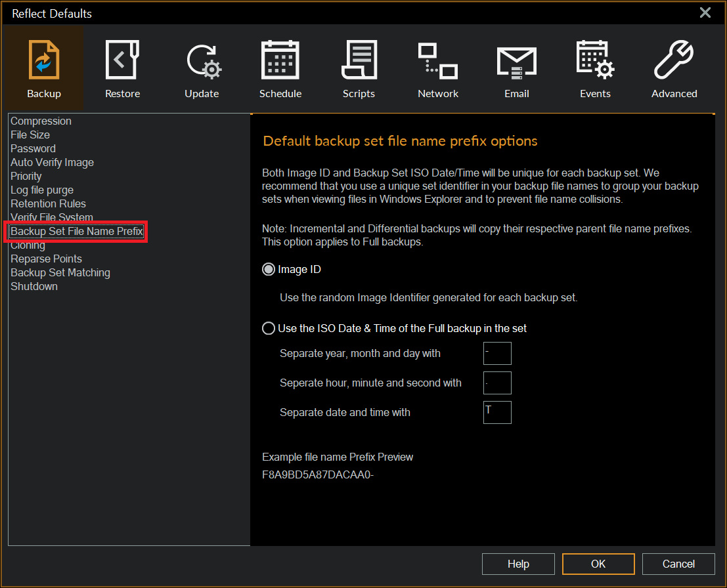The height and width of the screenshot is (588, 727).
Task: Select the Events settings icon
Action: click(x=595, y=68)
